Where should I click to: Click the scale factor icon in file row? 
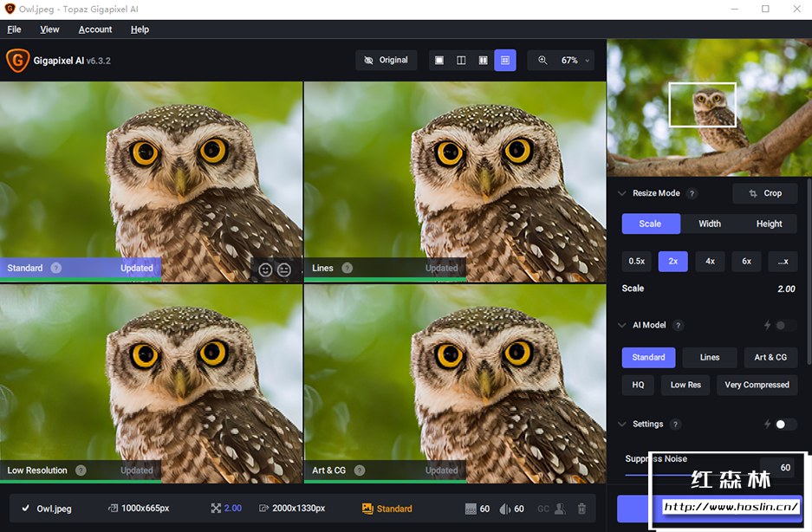[x=216, y=509]
